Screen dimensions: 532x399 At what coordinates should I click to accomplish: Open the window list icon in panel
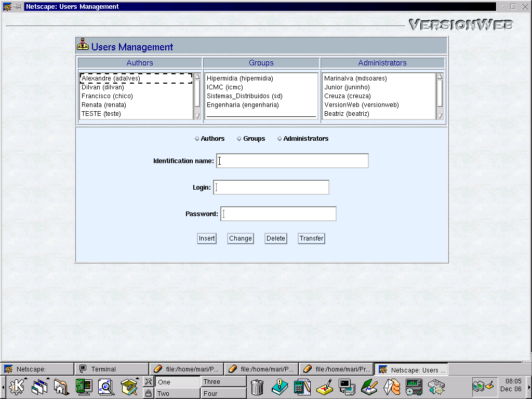pyautogui.click(x=40, y=387)
